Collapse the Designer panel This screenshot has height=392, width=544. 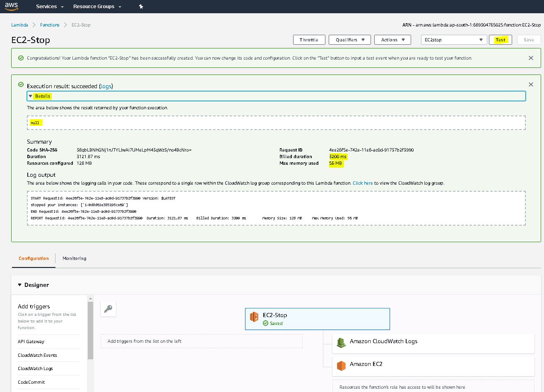tap(19, 285)
